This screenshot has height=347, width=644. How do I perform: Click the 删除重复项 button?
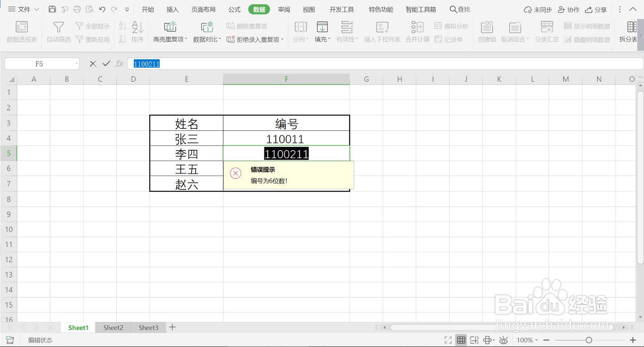coord(247,26)
